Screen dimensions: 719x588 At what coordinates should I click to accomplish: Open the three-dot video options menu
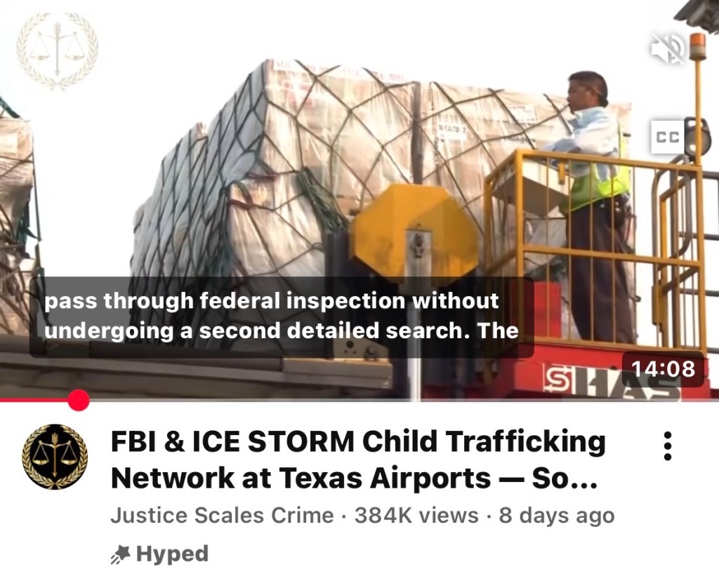668,446
